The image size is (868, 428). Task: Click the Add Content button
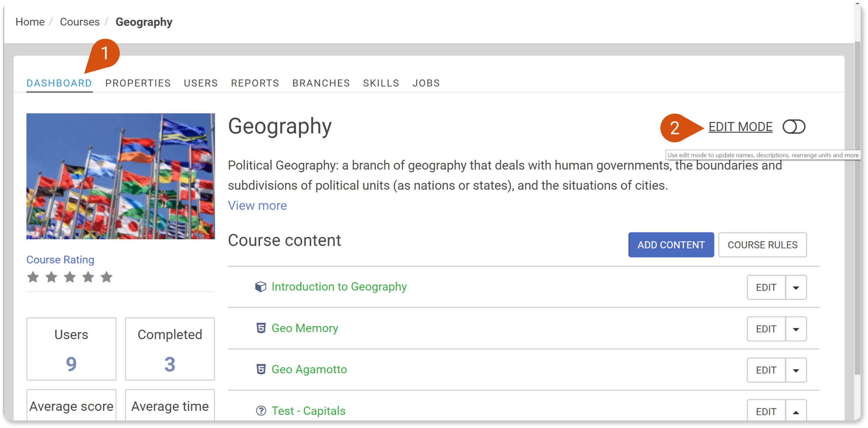point(671,245)
